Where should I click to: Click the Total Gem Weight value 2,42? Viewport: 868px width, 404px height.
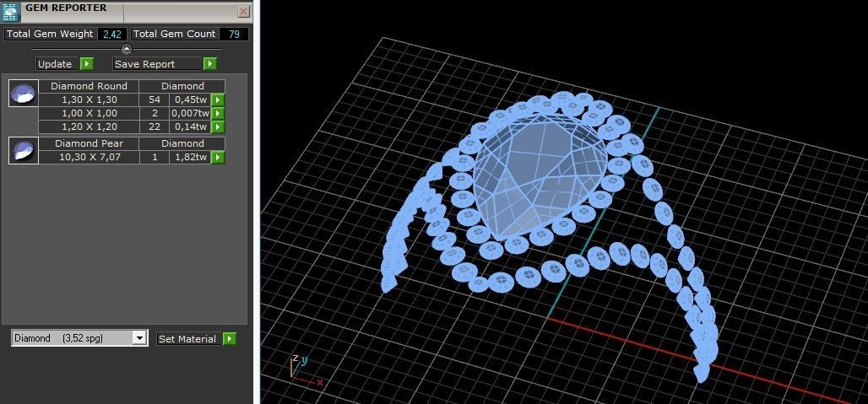(112, 34)
